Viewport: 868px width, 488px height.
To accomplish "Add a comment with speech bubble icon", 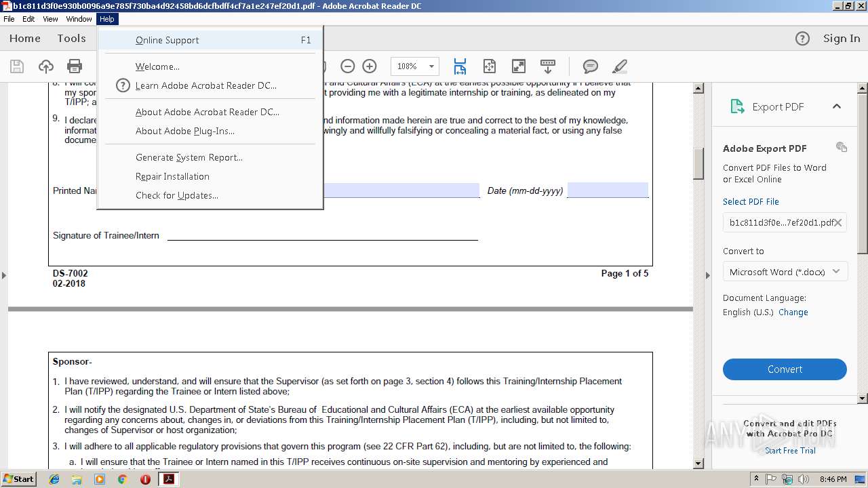I will pos(591,66).
